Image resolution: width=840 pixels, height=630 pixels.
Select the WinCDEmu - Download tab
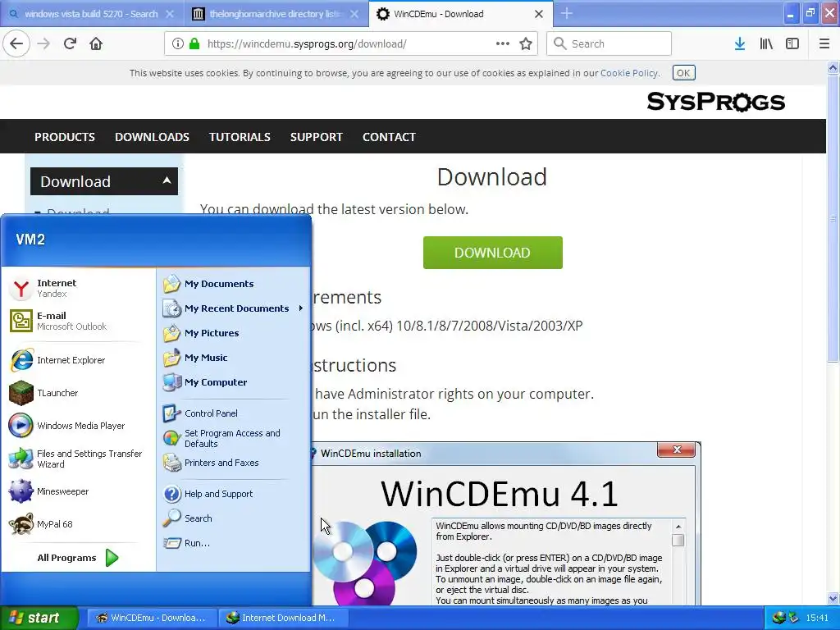click(459, 14)
